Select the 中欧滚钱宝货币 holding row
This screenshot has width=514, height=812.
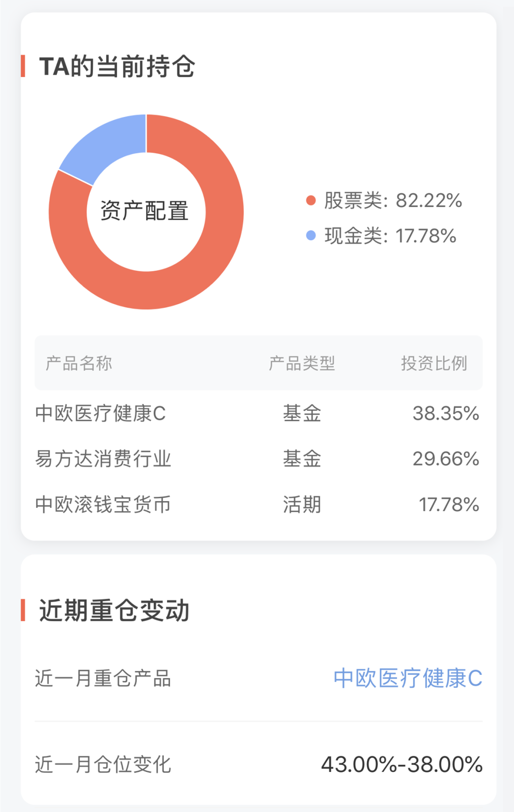point(258,505)
